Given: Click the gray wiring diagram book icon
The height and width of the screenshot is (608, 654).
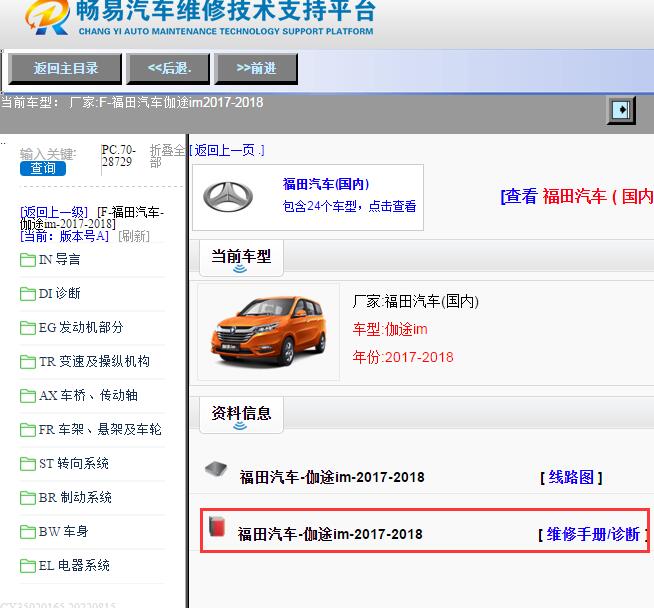Looking at the screenshot, I should pos(216,469).
